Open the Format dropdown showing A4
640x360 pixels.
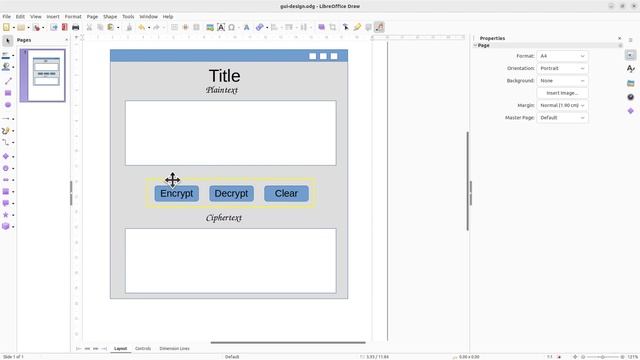tap(562, 56)
